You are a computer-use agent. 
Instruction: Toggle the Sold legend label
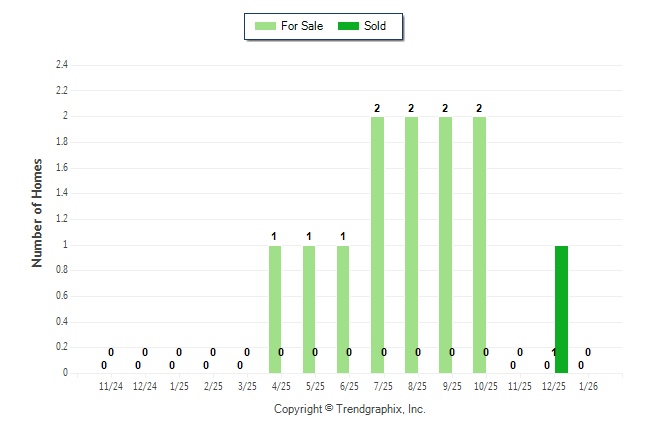point(375,26)
